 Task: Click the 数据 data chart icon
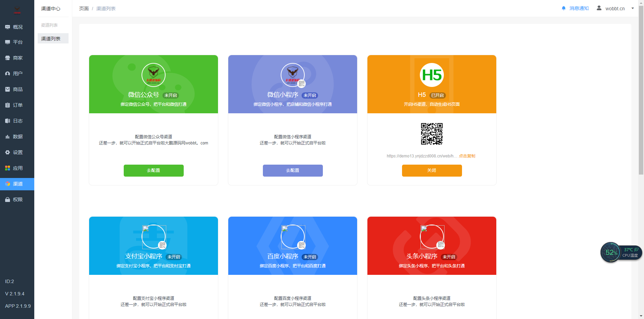click(x=8, y=136)
